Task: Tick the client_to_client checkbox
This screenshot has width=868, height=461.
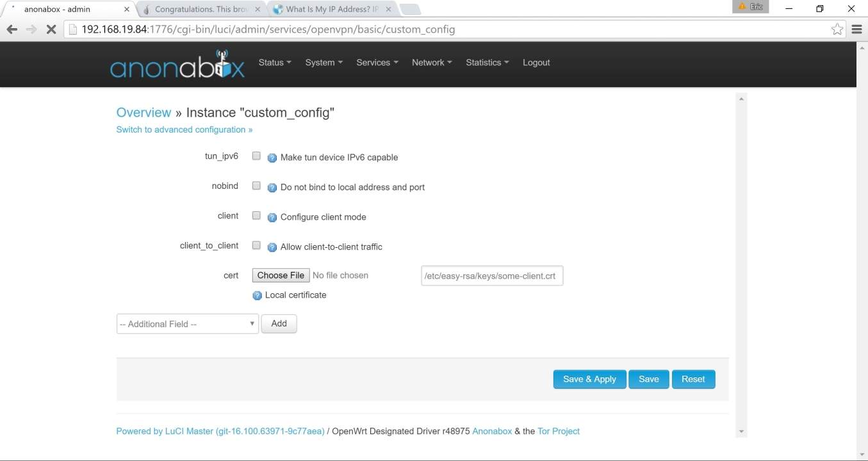Action: [256, 245]
